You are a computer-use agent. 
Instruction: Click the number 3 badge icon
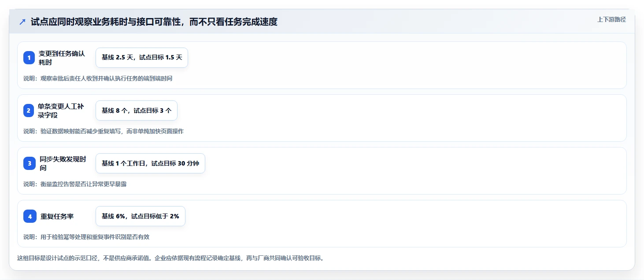point(30,163)
